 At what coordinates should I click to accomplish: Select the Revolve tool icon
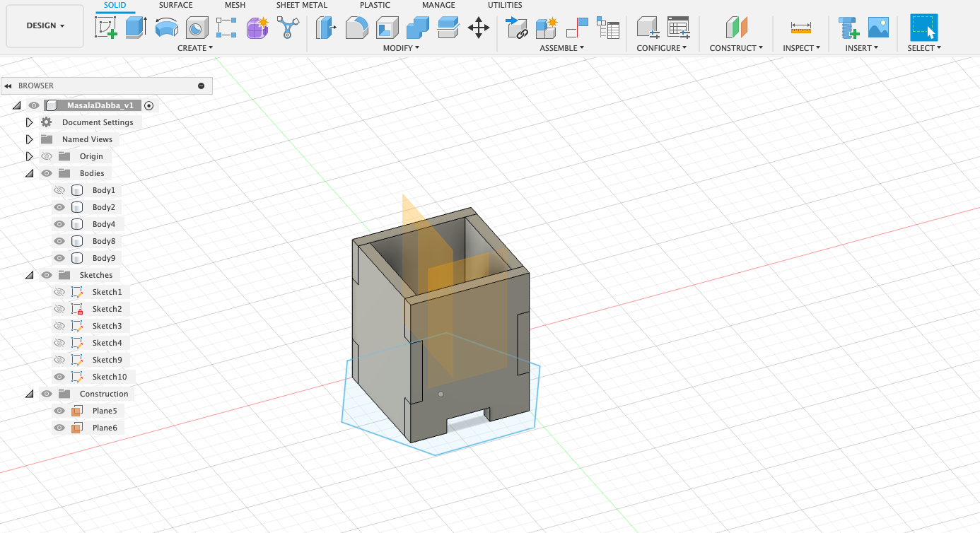tap(166, 28)
